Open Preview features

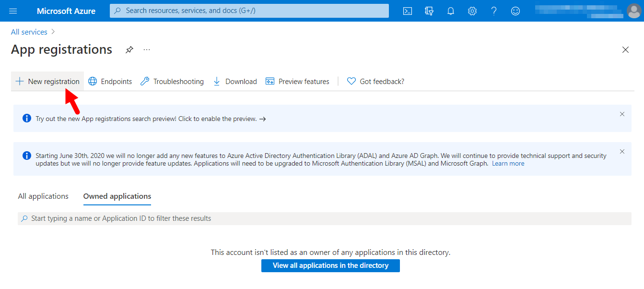[x=297, y=81]
